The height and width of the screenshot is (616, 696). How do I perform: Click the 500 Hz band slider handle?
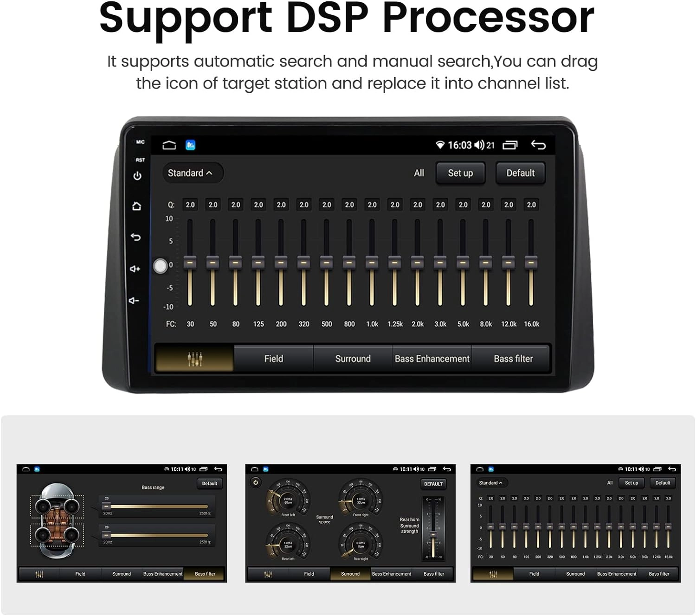(x=326, y=263)
